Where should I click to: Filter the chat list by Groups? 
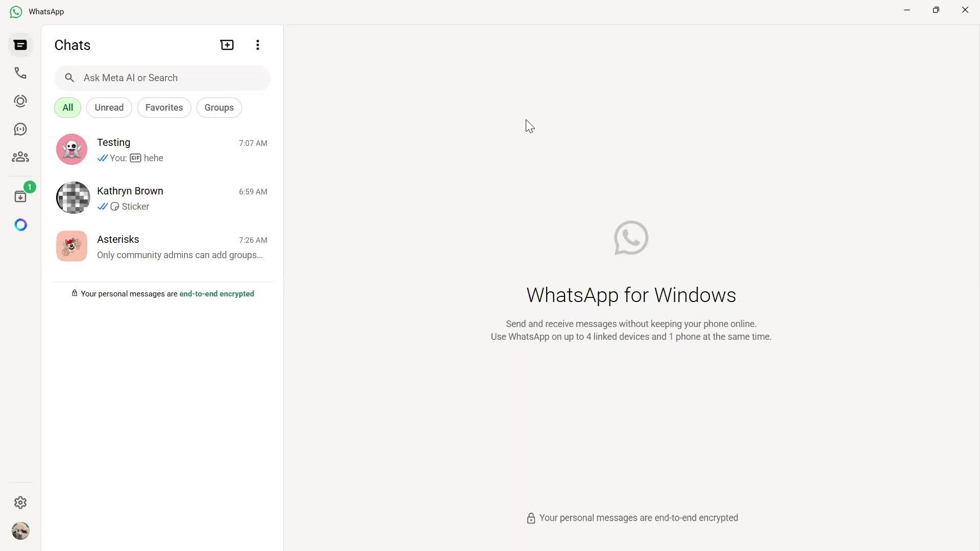coord(218,107)
